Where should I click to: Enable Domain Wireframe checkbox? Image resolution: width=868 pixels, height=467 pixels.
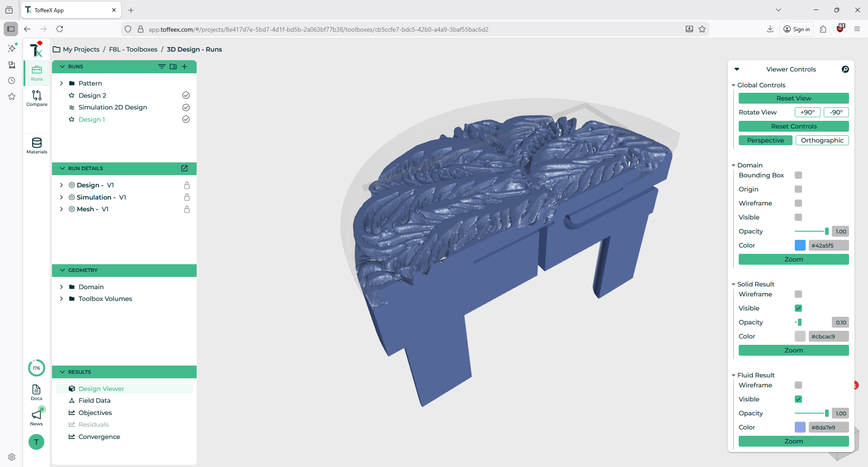[x=798, y=203]
